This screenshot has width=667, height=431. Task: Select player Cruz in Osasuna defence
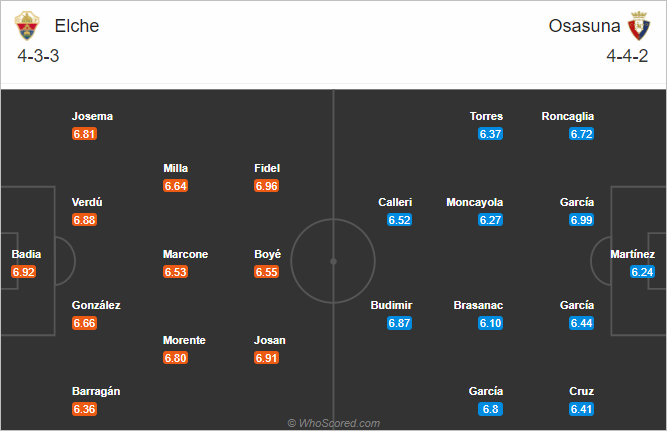[581, 391]
